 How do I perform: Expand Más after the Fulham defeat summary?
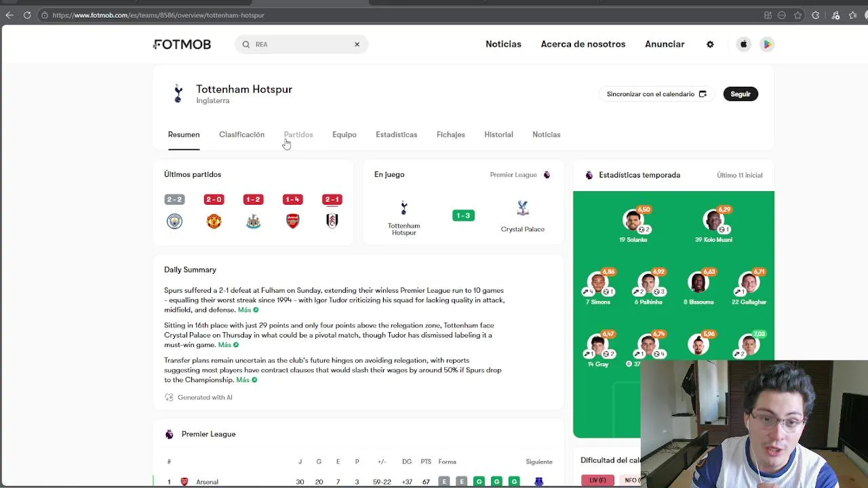[x=248, y=310]
